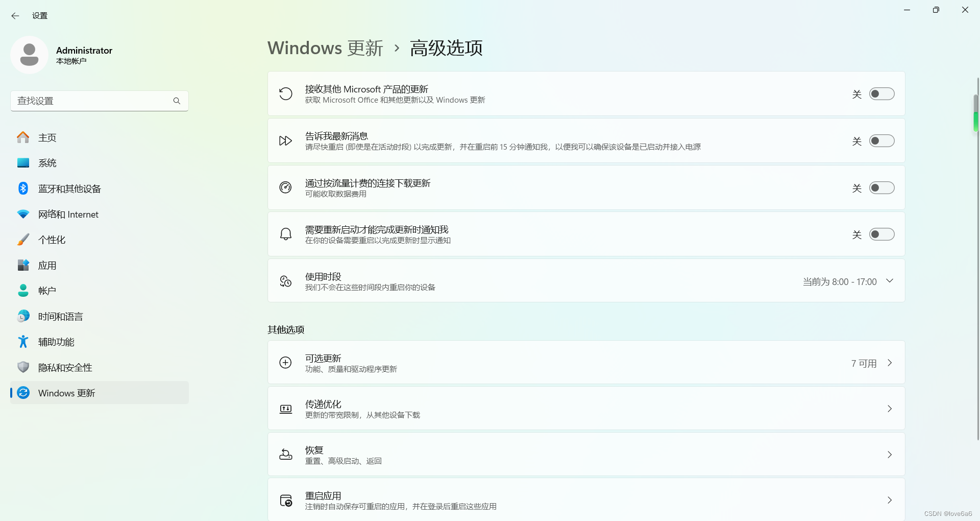Click the apps icon beside 应用
The width and height of the screenshot is (980, 521).
(x=23, y=265)
